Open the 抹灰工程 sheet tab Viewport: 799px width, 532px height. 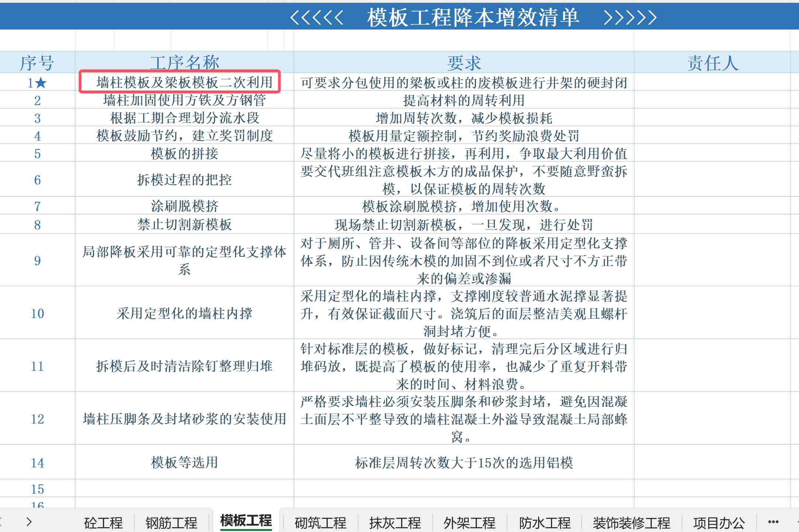click(x=395, y=523)
